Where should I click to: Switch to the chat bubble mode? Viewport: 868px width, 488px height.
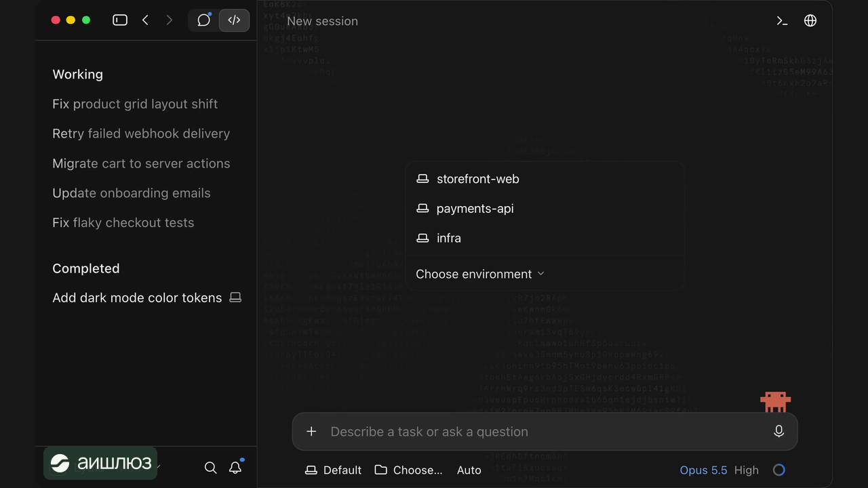203,20
